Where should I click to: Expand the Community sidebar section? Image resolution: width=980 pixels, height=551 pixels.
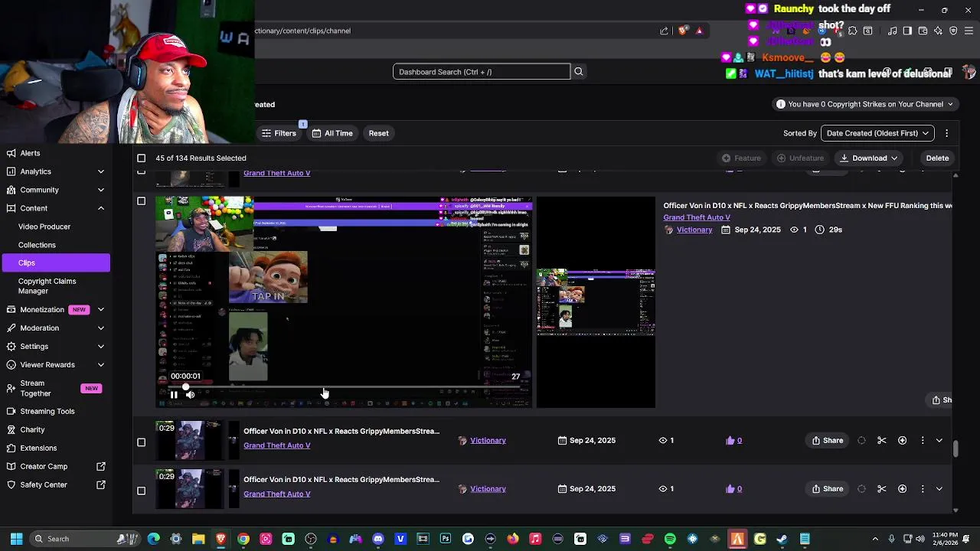(100, 190)
